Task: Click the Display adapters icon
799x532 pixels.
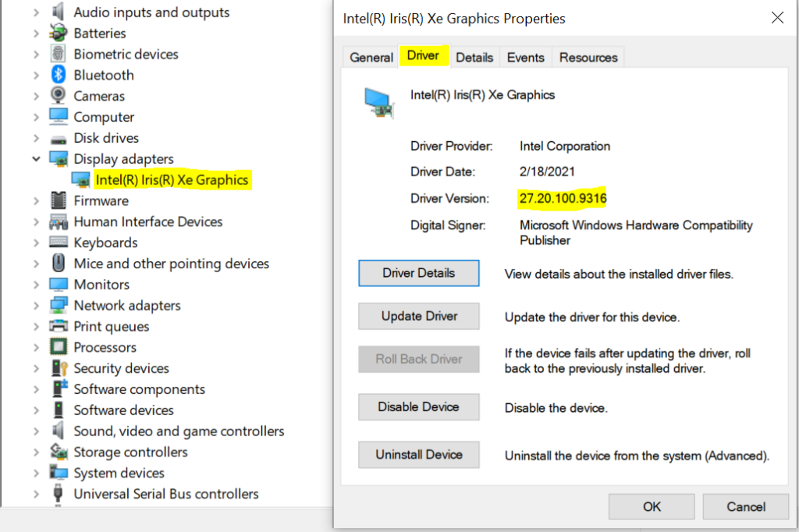Action: pos(59,158)
